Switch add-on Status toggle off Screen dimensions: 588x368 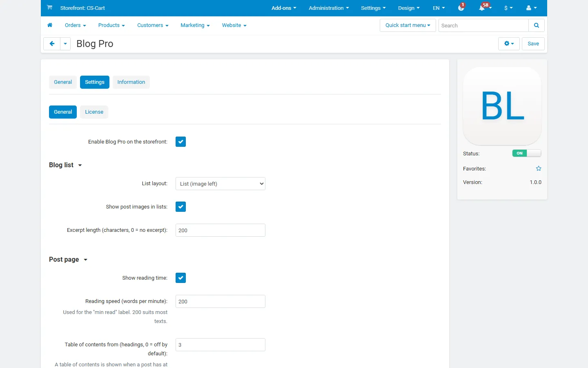(527, 153)
